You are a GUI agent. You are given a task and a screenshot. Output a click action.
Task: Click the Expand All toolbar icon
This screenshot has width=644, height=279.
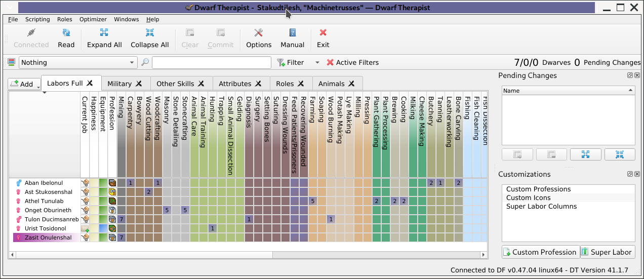104,33
